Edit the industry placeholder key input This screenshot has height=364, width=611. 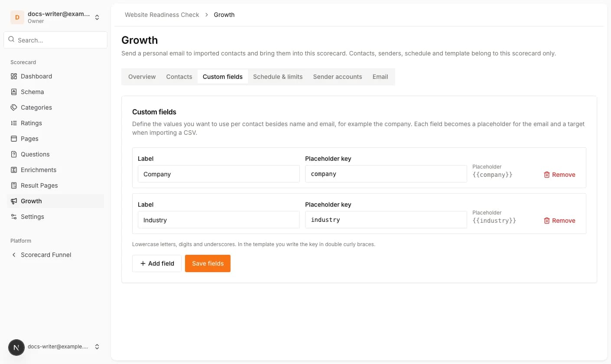click(x=386, y=220)
